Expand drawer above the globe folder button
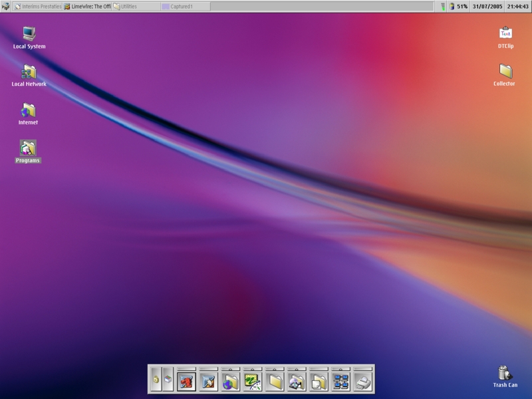The image size is (532, 399). 230,368
